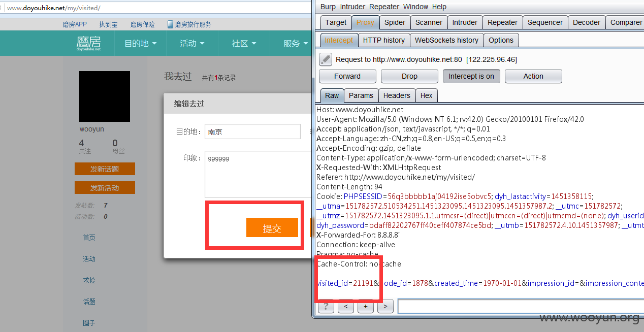Click the 目的地 input containing 南京
Screen dimensions: 644x332
click(x=252, y=131)
